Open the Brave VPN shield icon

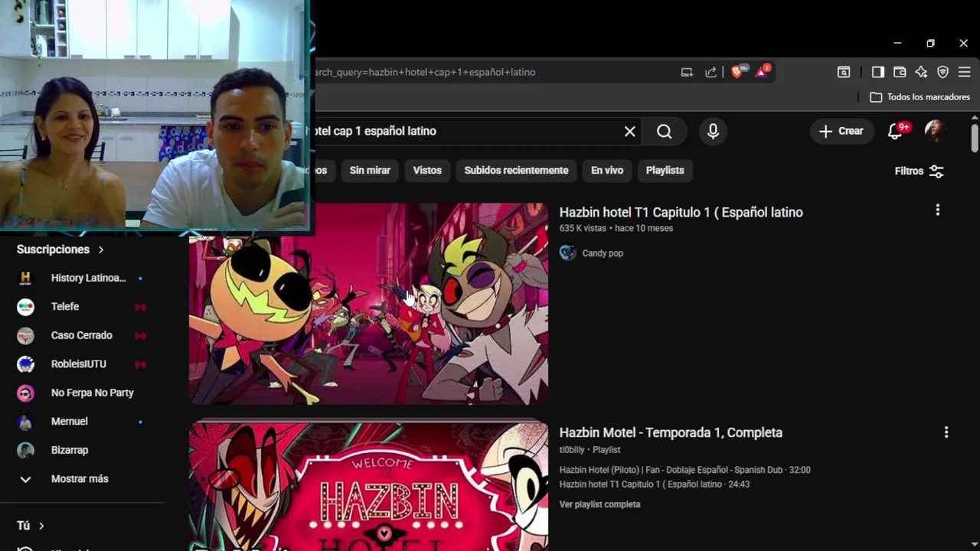point(942,72)
